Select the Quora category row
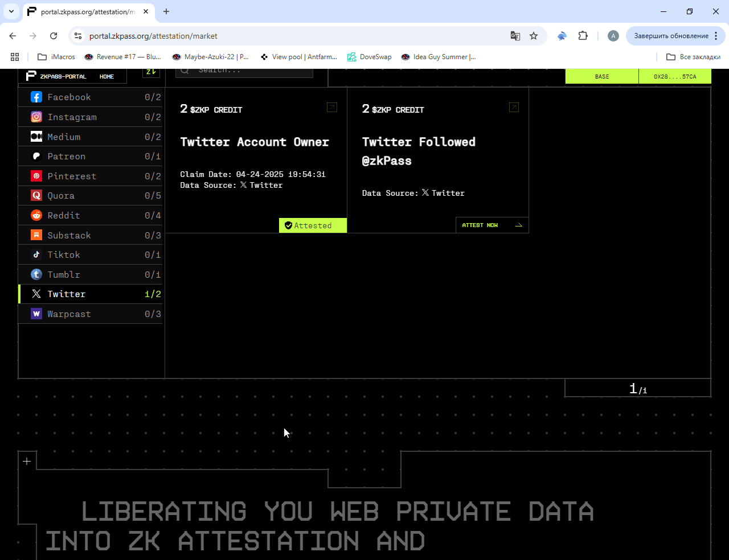729x560 pixels. click(91, 195)
